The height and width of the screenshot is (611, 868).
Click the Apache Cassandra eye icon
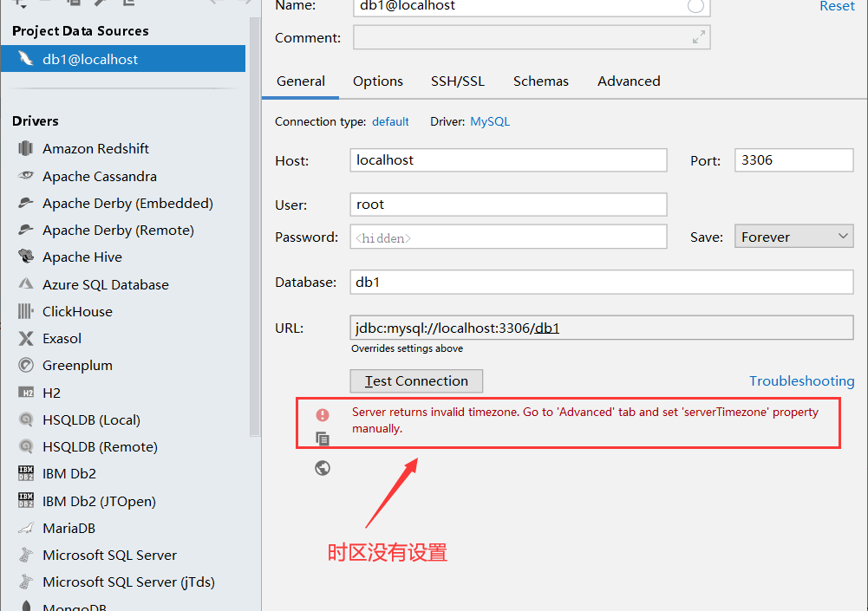click(x=26, y=176)
